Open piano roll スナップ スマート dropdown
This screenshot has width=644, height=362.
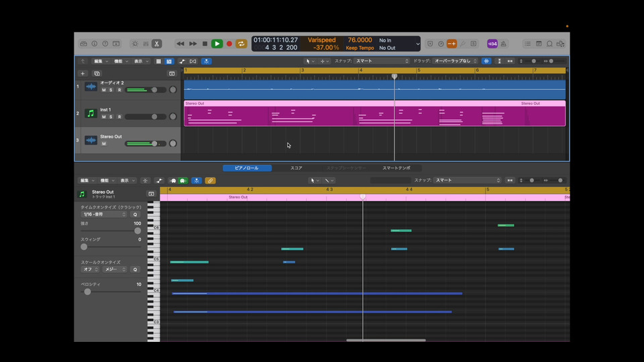(468, 180)
